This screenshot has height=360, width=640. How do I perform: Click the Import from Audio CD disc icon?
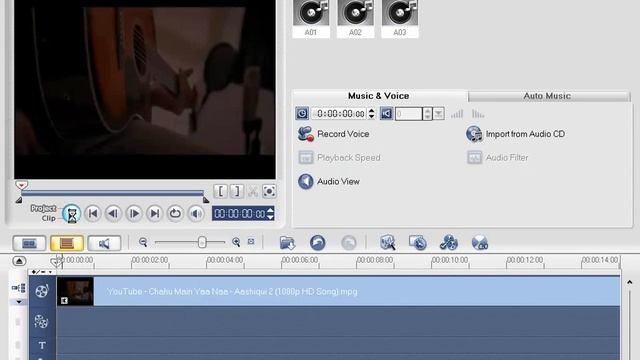tap(474, 134)
